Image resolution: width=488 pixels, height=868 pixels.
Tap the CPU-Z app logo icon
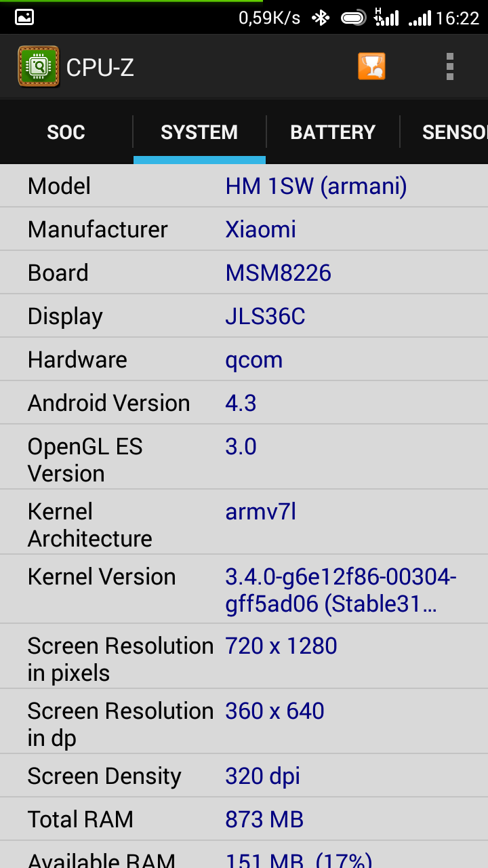(38, 66)
